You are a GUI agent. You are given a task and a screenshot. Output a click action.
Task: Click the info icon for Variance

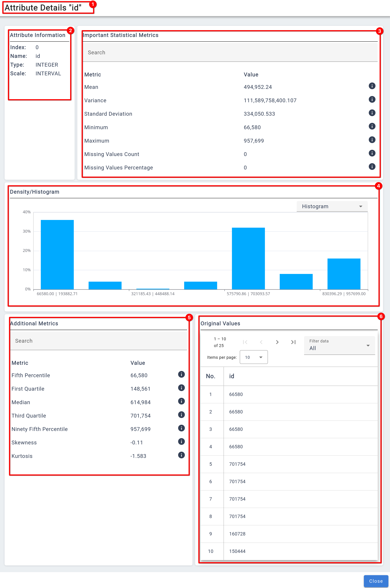pos(372,99)
